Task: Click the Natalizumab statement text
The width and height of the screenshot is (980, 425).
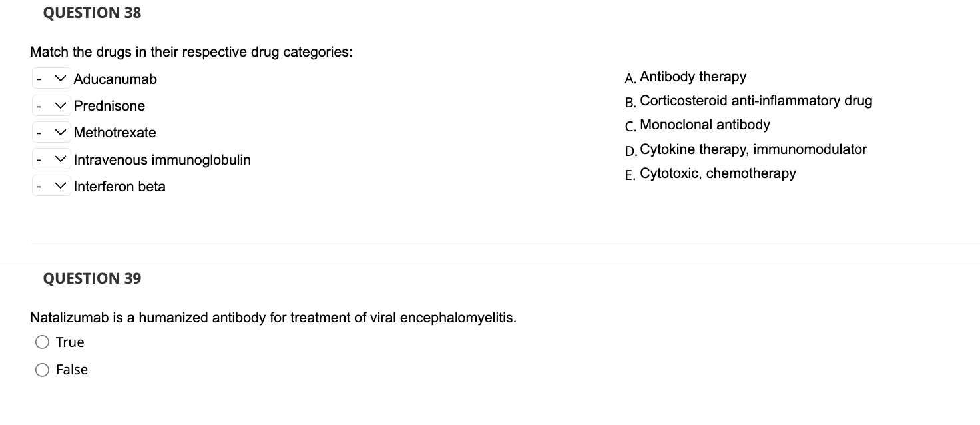Action: pos(273,318)
